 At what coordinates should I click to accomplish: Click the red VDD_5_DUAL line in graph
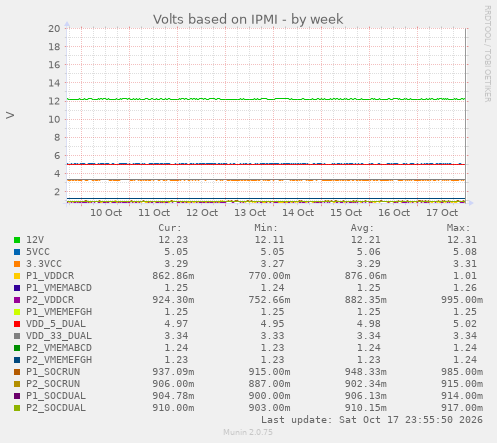click(x=267, y=164)
